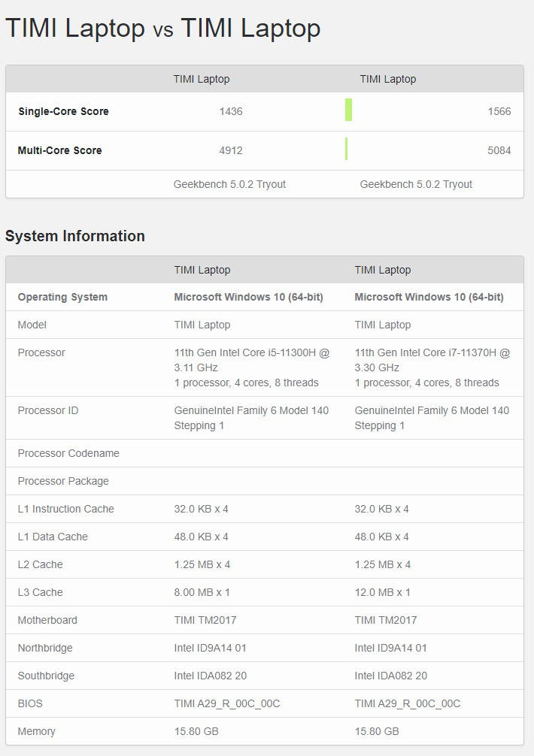Click the page title TIMI Laptop vs TIMI Laptop

click(x=163, y=28)
